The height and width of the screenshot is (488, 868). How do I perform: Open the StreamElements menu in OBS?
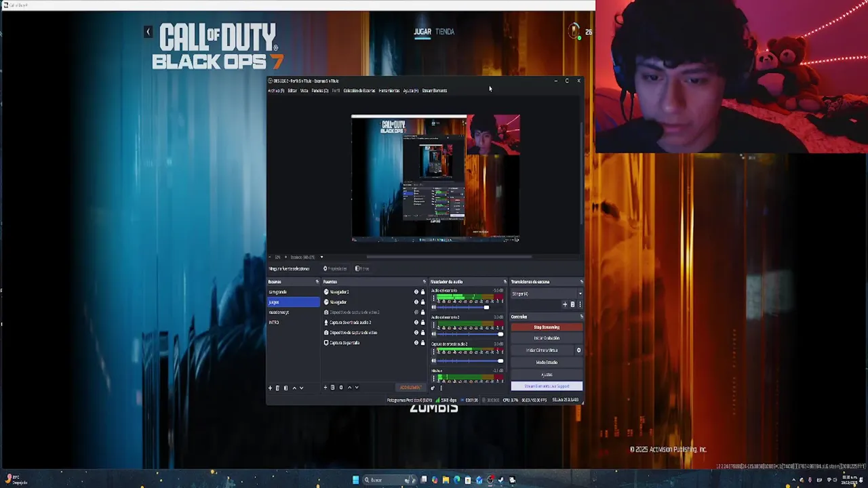435,90
